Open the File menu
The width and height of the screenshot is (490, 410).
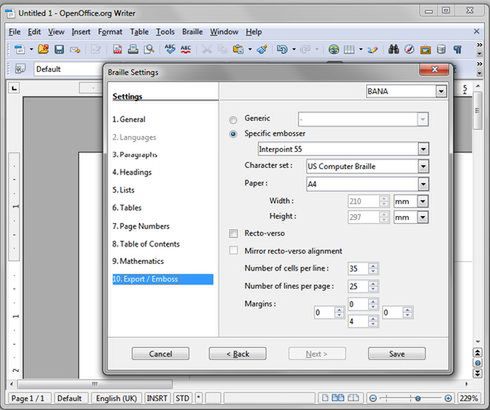[14, 32]
